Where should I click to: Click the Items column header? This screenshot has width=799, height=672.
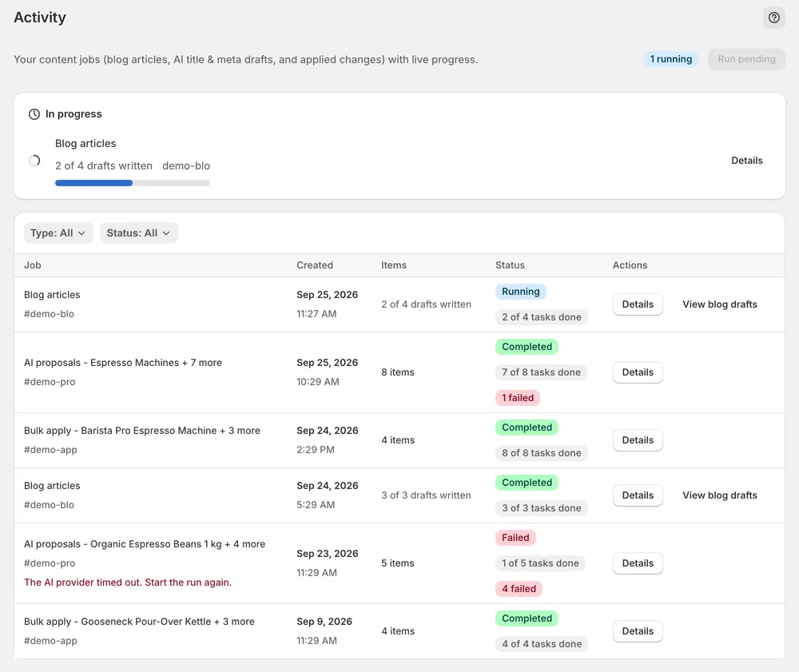(394, 265)
